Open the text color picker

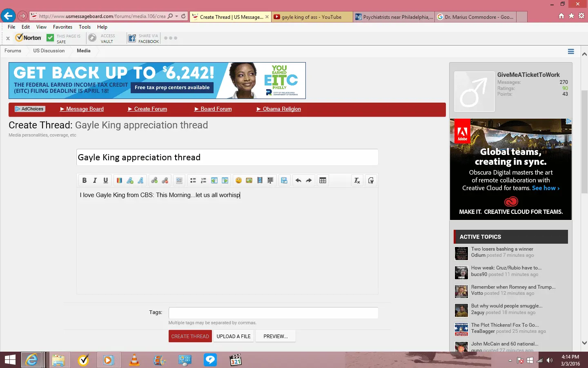point(119,180)
